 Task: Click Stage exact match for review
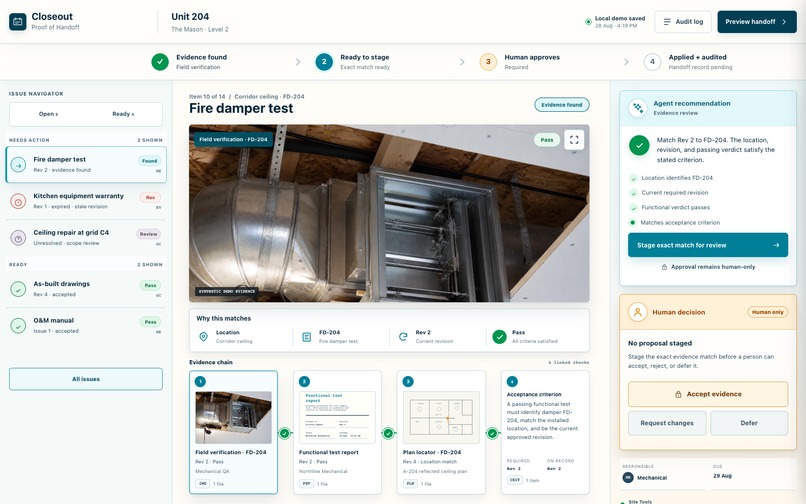pyautogui.click(x=708, y=245)
